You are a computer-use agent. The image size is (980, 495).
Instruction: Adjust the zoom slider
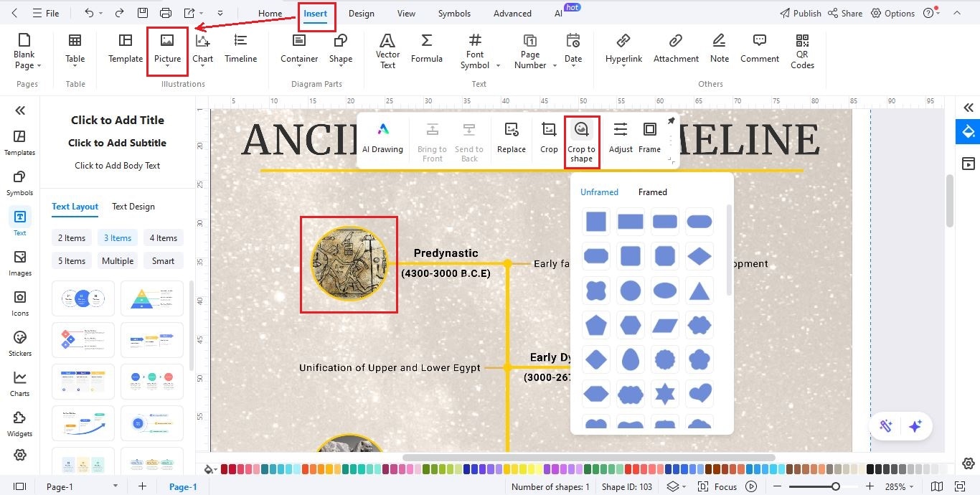pos(836,486)
